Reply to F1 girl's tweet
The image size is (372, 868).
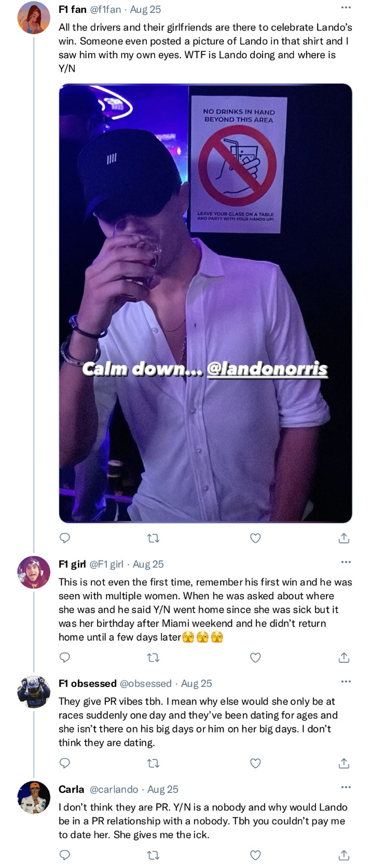(65, 657)
